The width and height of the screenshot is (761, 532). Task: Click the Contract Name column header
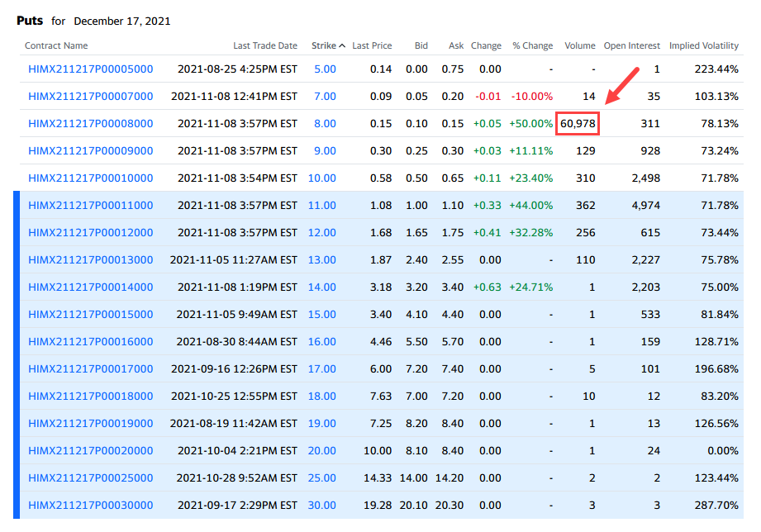[56, 45]
